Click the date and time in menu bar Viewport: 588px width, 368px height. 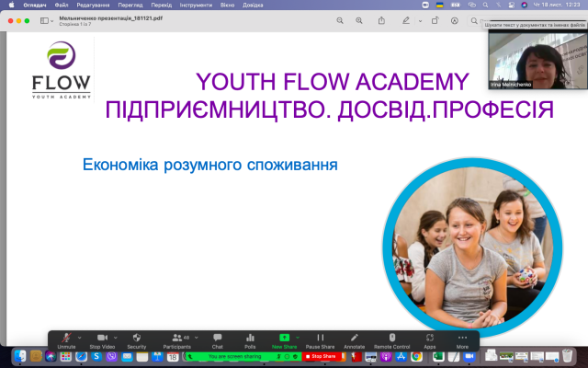[556, 5]
